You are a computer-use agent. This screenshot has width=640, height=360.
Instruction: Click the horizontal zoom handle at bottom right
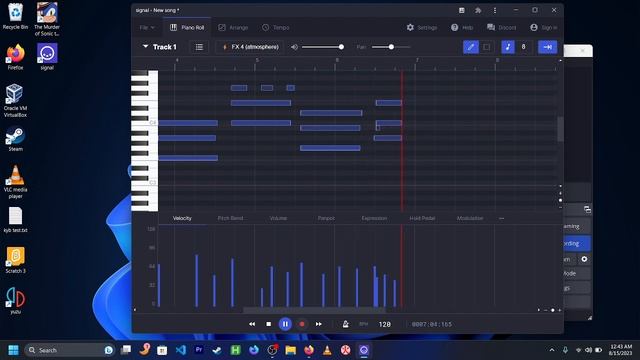click(x=553, y=310)
